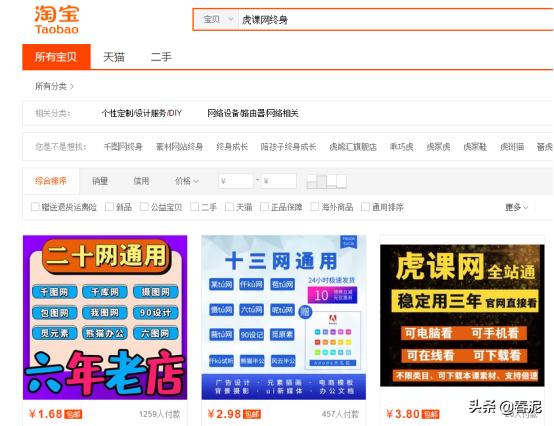Focus the search box containing 虎课网终身
Viewport: 554px width, 426px height.
point(395,20)
